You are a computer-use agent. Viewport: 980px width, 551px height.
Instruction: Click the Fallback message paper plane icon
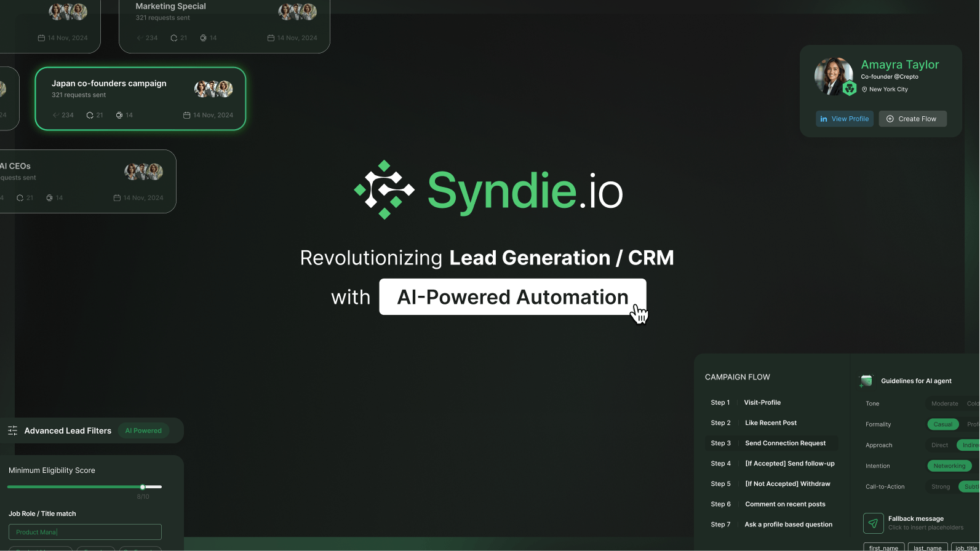point(873,523)
